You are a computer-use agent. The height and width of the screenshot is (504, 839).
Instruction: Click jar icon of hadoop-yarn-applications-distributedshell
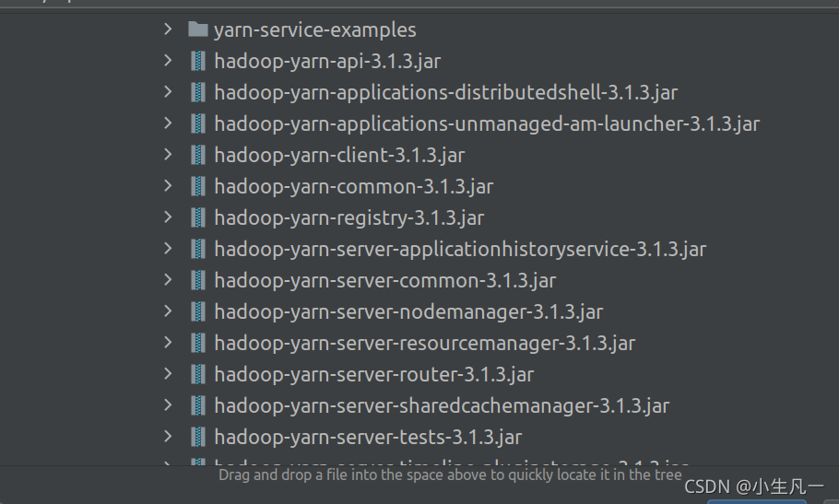198,92
